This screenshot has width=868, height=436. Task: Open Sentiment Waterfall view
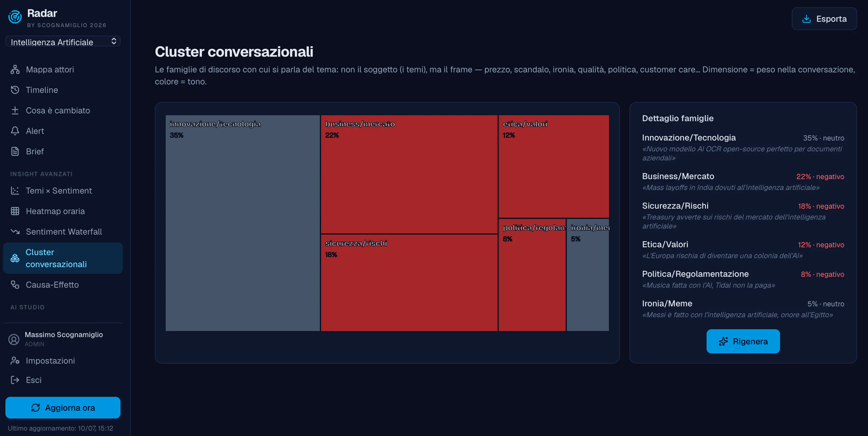tap(63, 232)
